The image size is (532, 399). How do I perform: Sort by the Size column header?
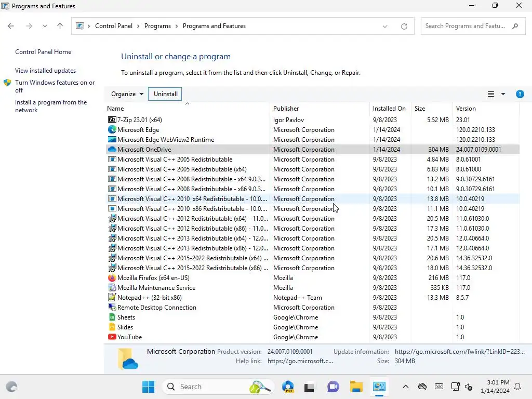432,109
